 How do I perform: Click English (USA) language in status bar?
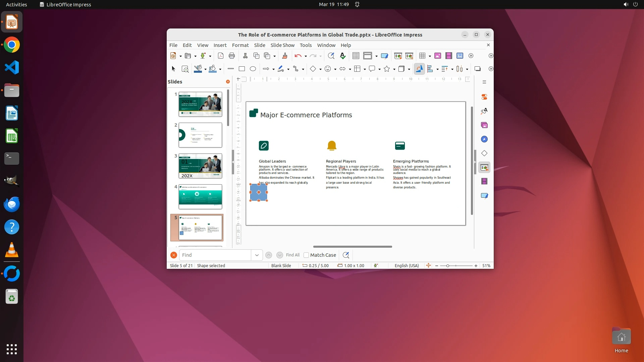[407, 266]
